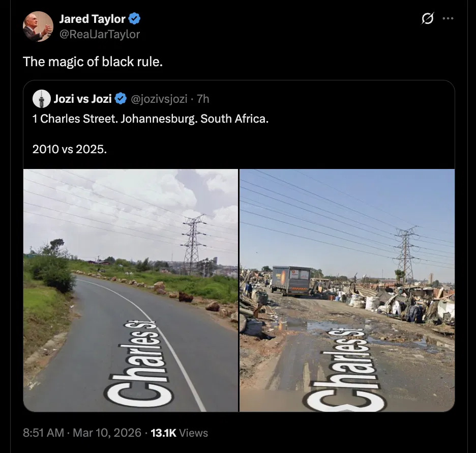
Task: Open the Jared Taylor display name link
Action: pyautogui.click(x=92, y=19)
